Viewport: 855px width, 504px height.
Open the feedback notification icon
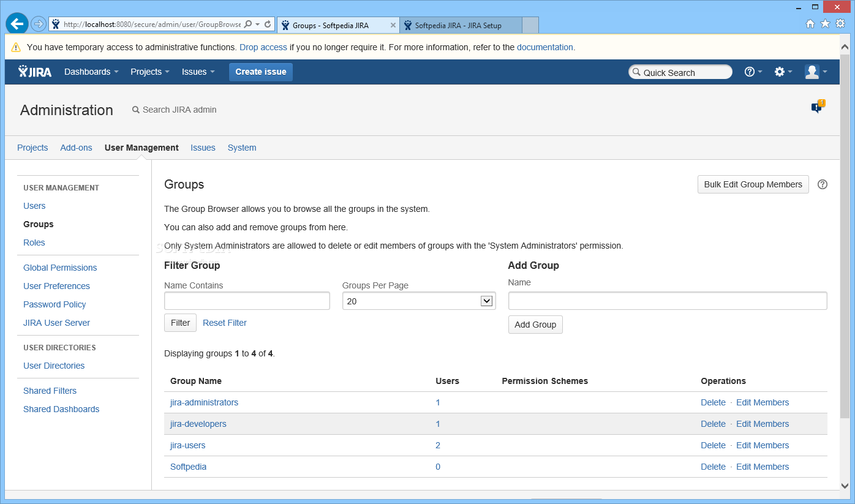pos(818,107)
